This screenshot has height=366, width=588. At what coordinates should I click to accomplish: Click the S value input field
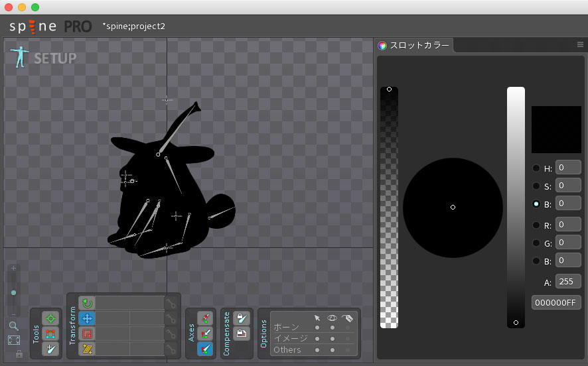pyautogui.click(x=568, y=186)
